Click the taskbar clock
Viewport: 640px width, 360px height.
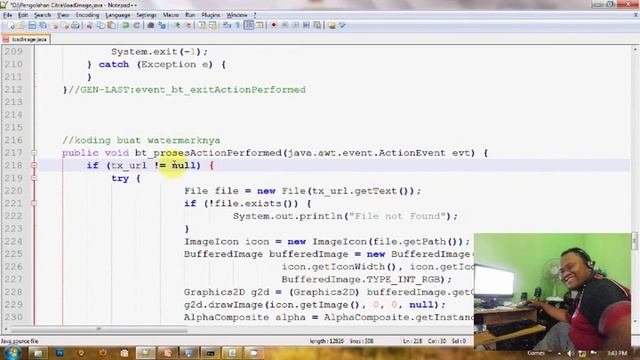click(617, 353)
